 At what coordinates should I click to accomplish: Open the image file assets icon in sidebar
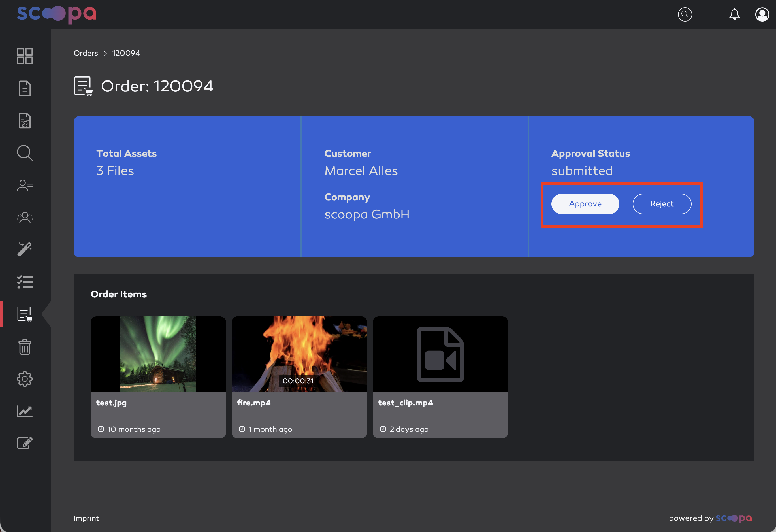pyautogui.click(x=25, y=121)
